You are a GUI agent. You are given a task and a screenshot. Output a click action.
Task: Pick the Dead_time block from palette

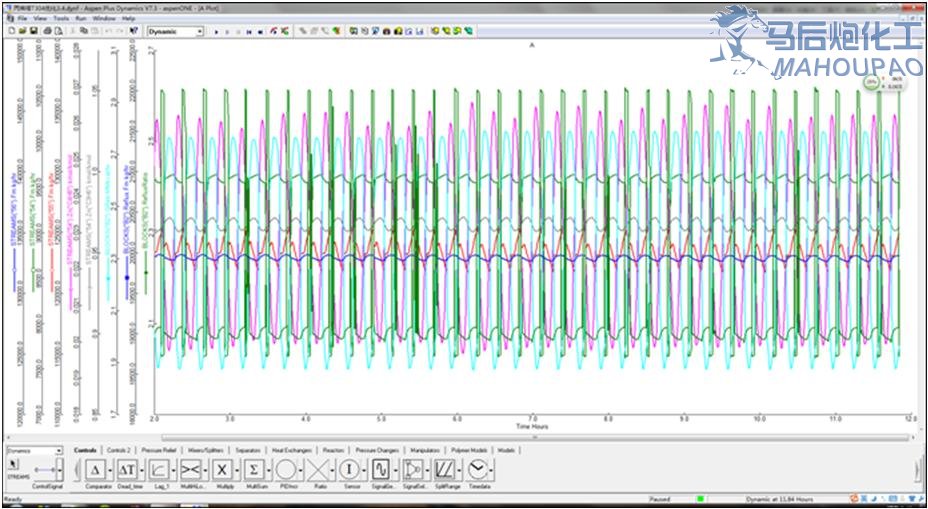coord(127,469)
